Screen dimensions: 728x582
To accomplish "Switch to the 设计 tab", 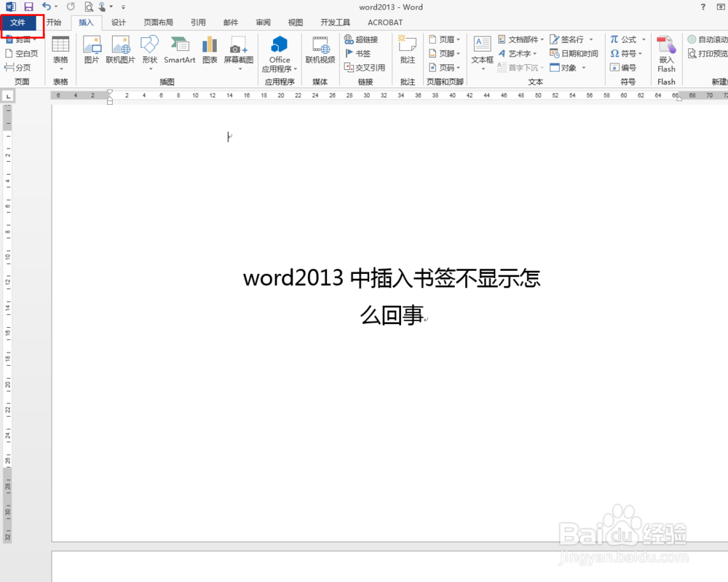I will click(119, 23).
